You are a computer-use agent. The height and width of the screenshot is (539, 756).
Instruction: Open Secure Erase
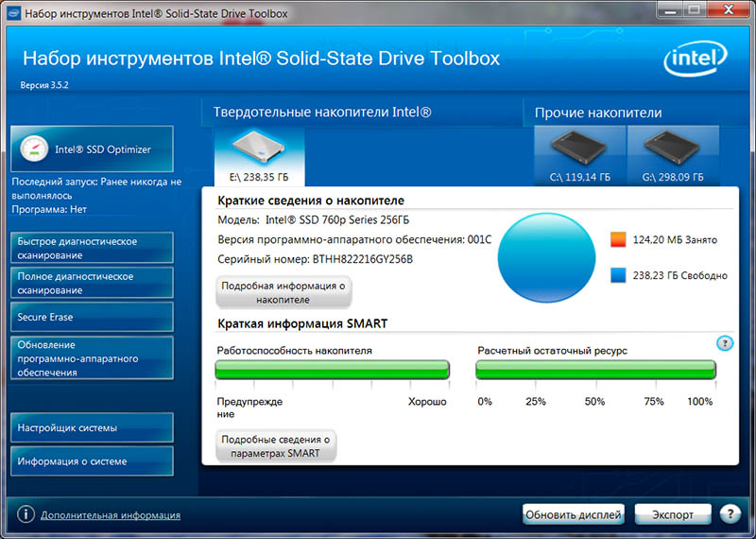tap(92, 317)
